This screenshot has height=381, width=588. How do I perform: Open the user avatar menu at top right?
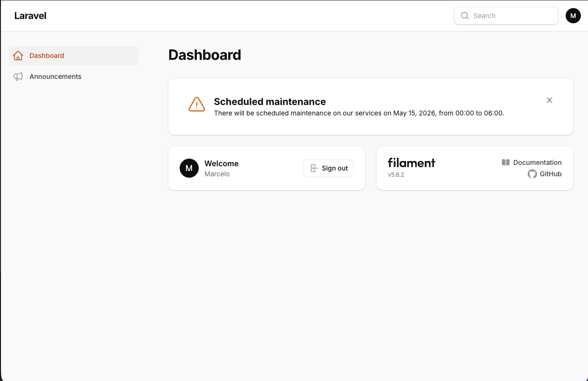point(573,16)
